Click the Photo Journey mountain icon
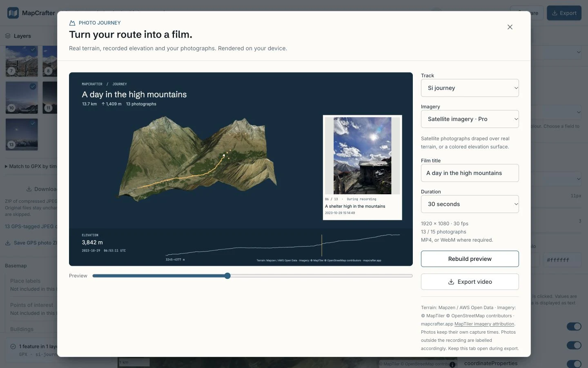 click(x=72, y=23)
